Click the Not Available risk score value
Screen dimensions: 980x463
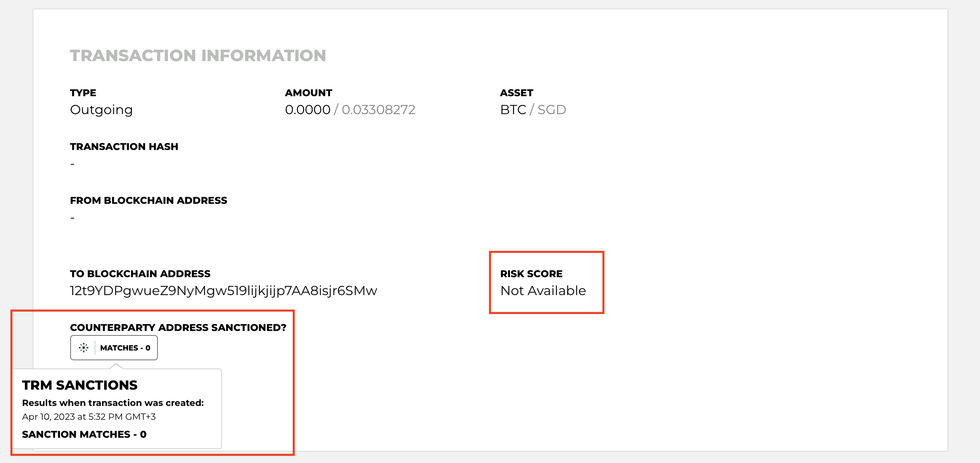(543, 291)
